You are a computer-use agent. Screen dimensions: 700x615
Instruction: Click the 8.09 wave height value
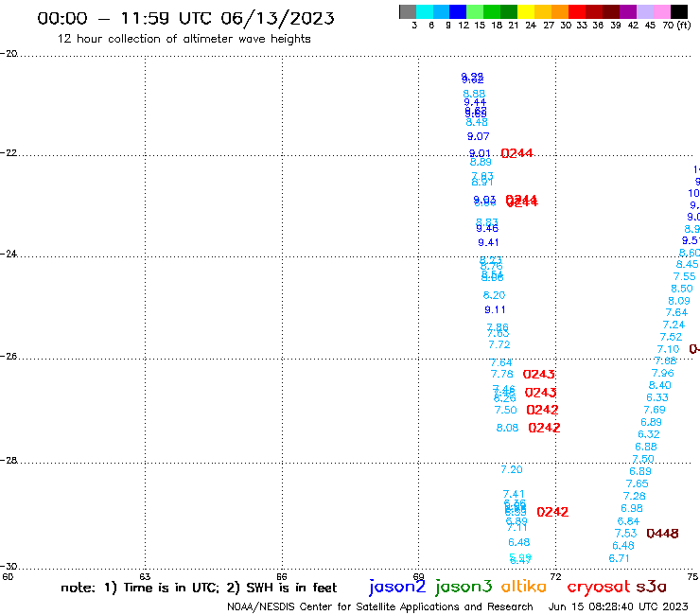pos(679,301)
